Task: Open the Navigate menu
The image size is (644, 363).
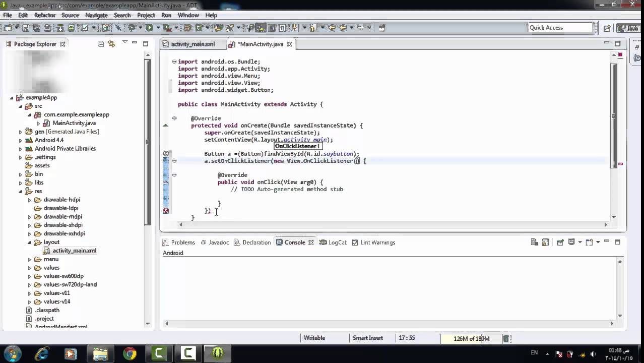Action: tap(97, 15)
